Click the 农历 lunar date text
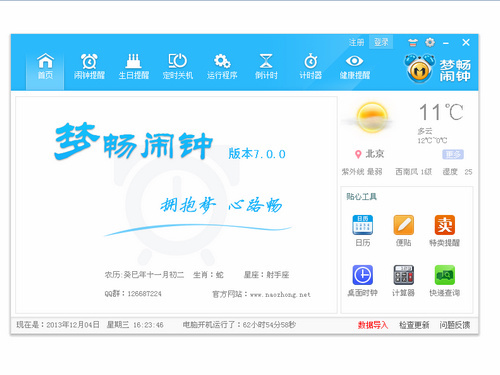500x375 pixels. pyautogui.click(x=144, y=275)
